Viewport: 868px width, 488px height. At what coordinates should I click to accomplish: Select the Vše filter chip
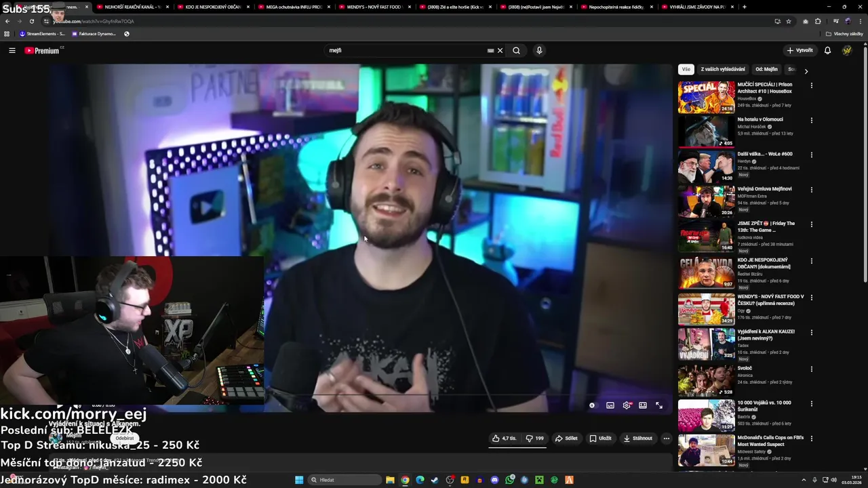pyautogui.click(x=686, y=69)
